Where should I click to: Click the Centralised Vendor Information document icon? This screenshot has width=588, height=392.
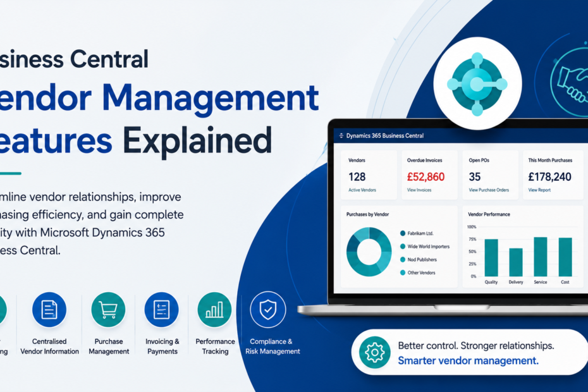49,309
